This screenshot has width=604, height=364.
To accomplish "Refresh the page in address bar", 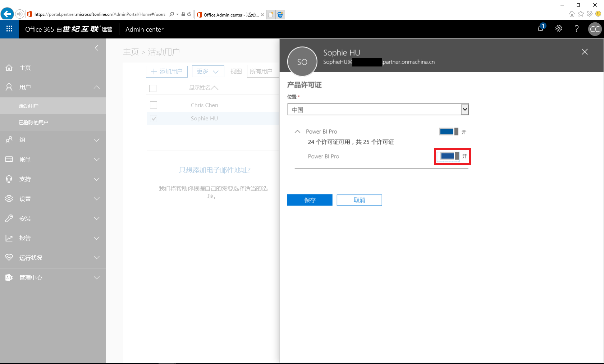I will [x=189, y=14].
